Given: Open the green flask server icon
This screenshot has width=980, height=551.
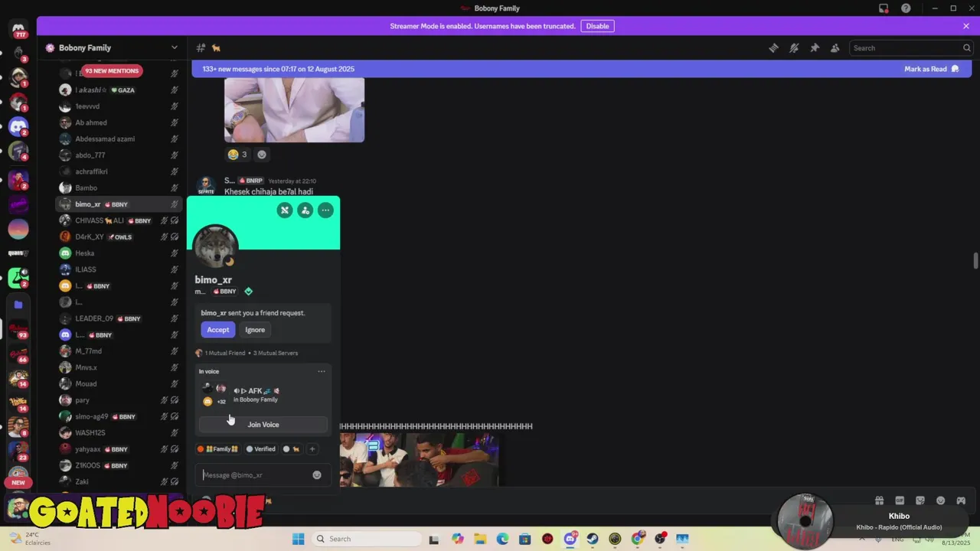Looking at the screenshot, I should tap(18, 278).
